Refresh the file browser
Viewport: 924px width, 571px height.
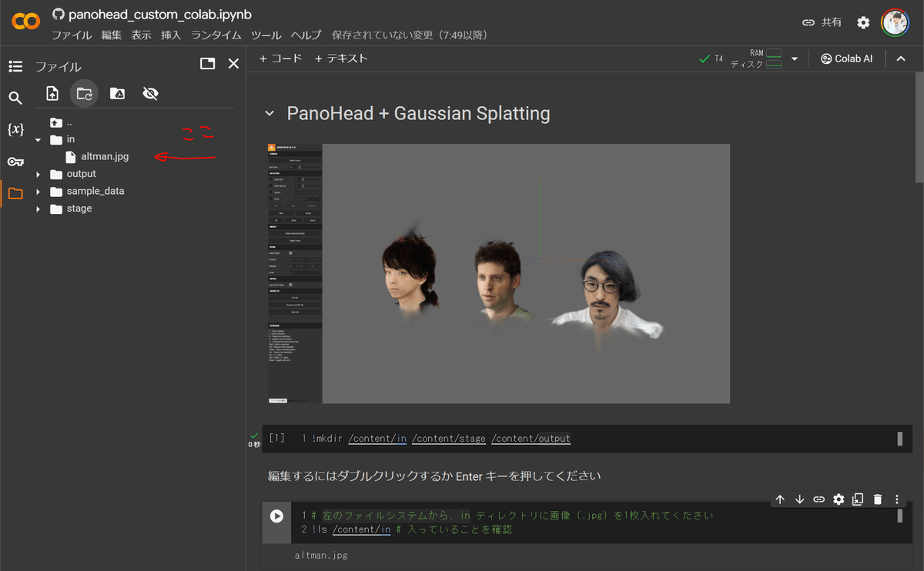pyautogui.click(x=84, y=93)
